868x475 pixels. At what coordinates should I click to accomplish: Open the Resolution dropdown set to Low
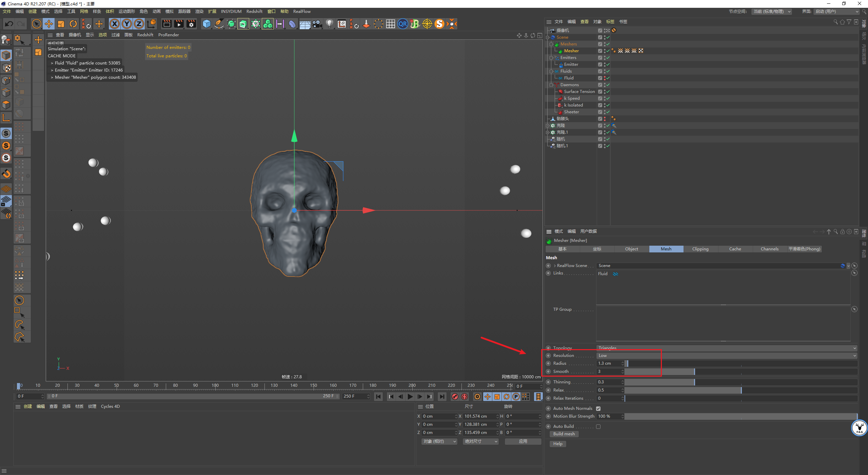727,356
